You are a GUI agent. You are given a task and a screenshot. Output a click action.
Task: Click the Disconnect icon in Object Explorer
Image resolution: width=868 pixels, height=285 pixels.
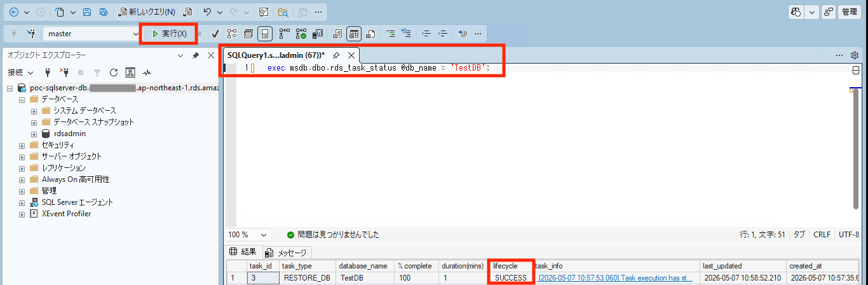point(64,73)
